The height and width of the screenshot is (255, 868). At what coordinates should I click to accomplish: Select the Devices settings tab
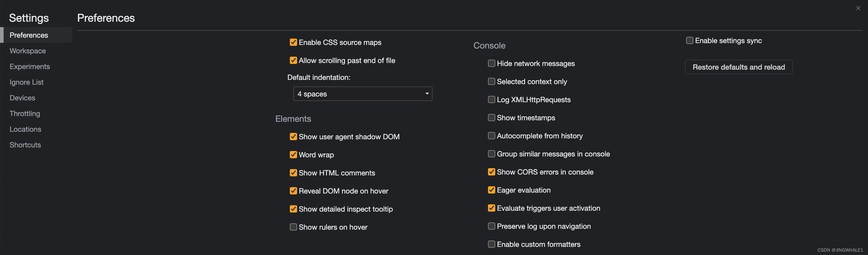22,98
